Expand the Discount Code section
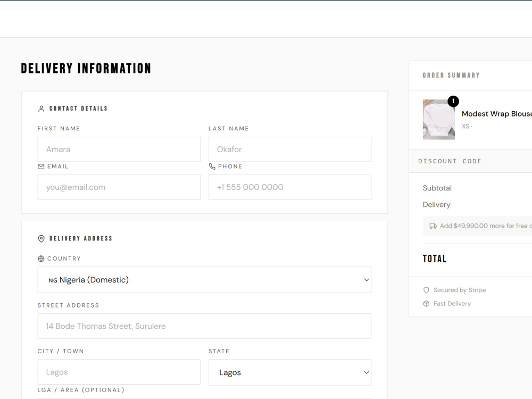532x399 pixels. [470, 161]
